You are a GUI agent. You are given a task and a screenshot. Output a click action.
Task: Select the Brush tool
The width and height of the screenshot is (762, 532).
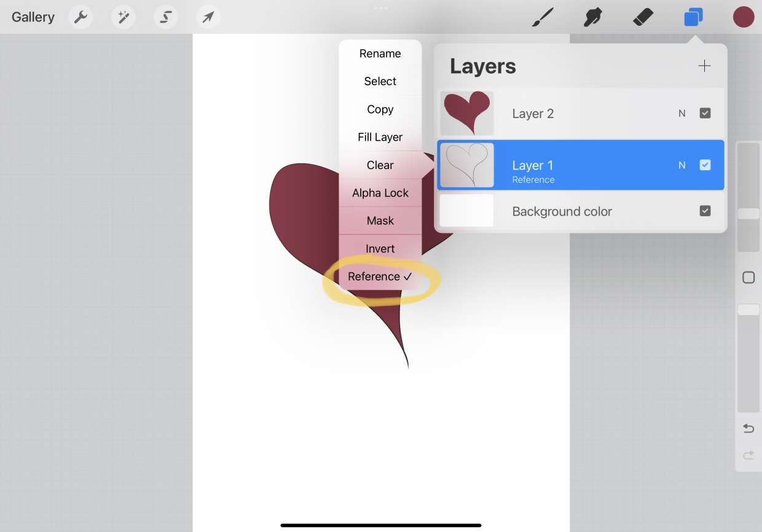click(543, 17)
